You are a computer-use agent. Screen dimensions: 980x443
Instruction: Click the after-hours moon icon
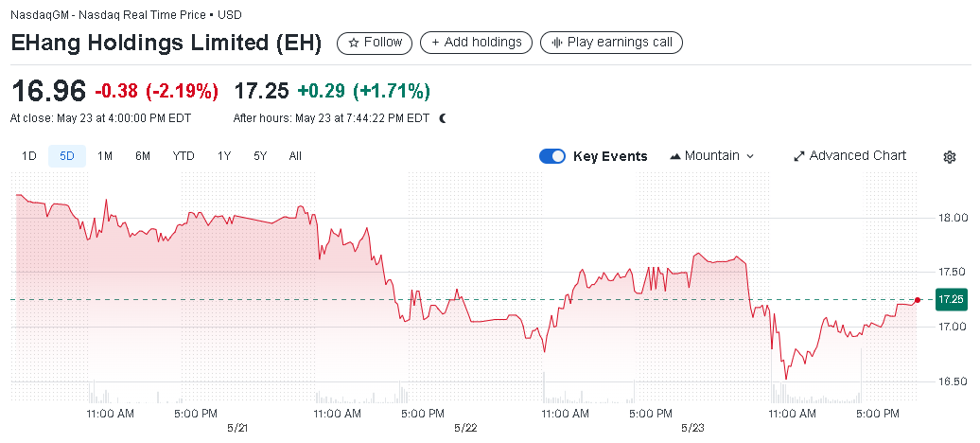[443, 118]
